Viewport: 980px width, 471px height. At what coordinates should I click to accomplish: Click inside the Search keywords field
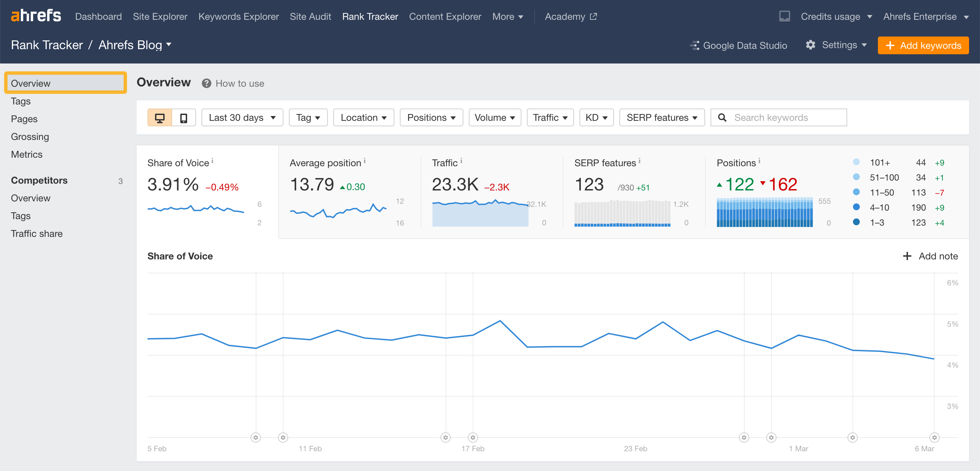pyautogui.click(x=784, y=117)
